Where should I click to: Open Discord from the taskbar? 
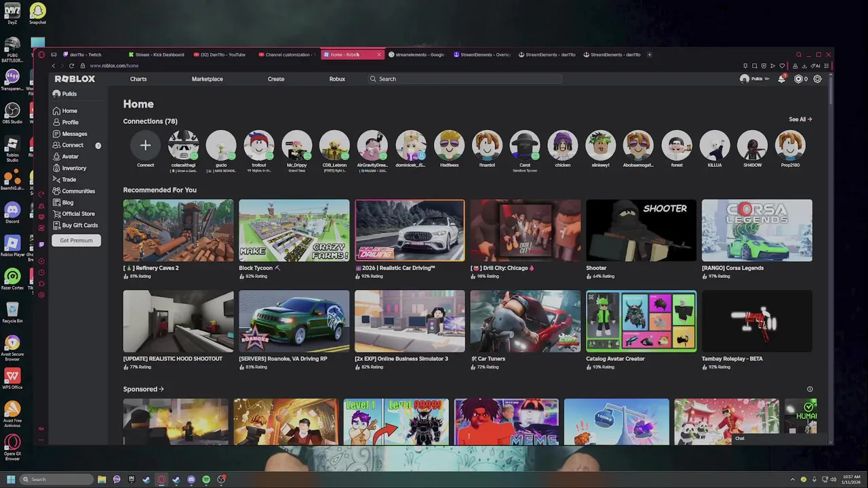(191, 479)
